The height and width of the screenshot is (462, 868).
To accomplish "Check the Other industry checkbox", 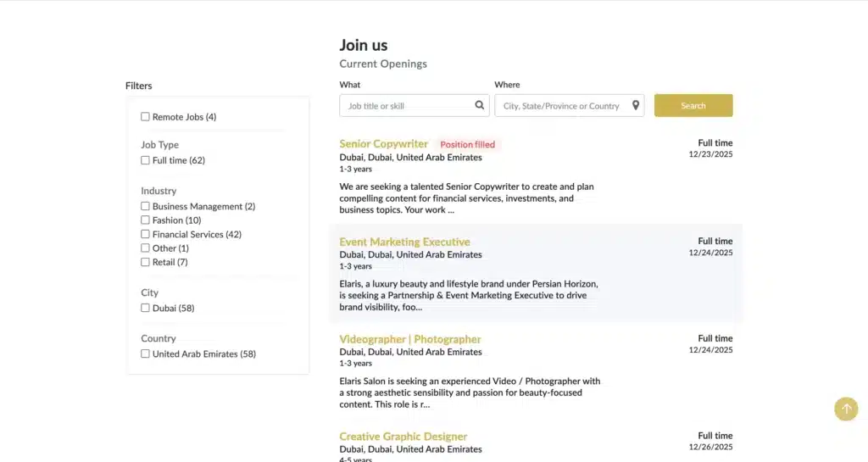I will point(145,248).
